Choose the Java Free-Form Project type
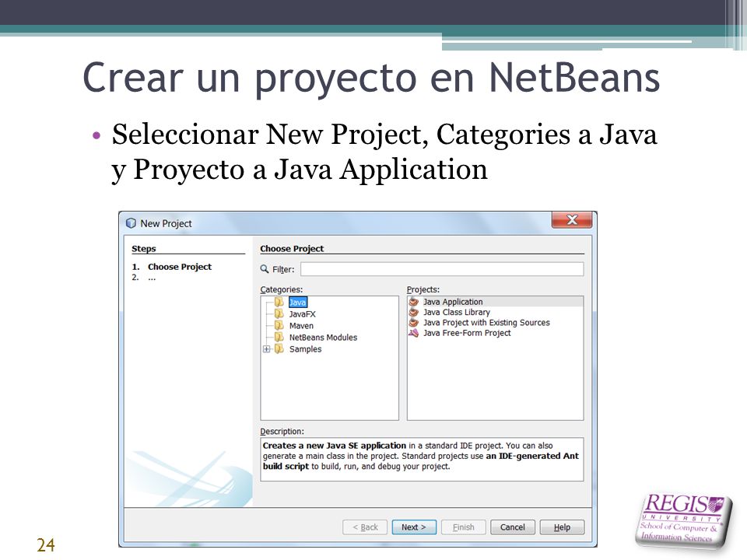This screenshot has width=747, height=560. click(x=467, y=333)
